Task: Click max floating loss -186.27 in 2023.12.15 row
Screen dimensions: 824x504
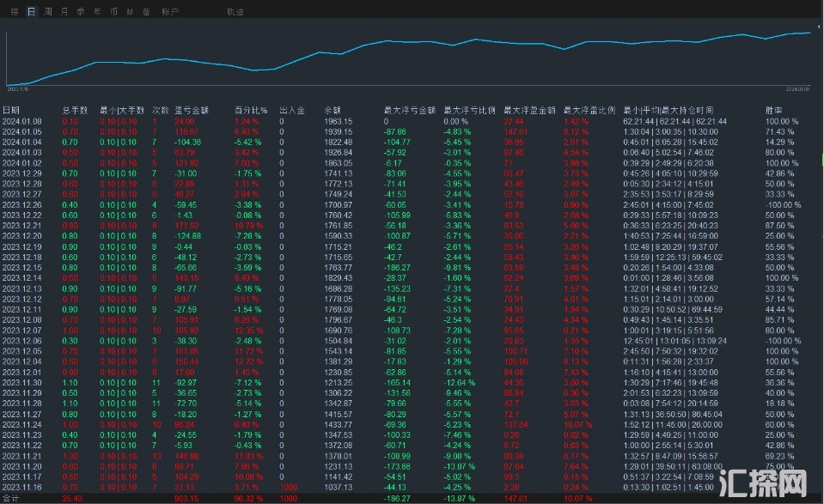Action: (397, 268)
